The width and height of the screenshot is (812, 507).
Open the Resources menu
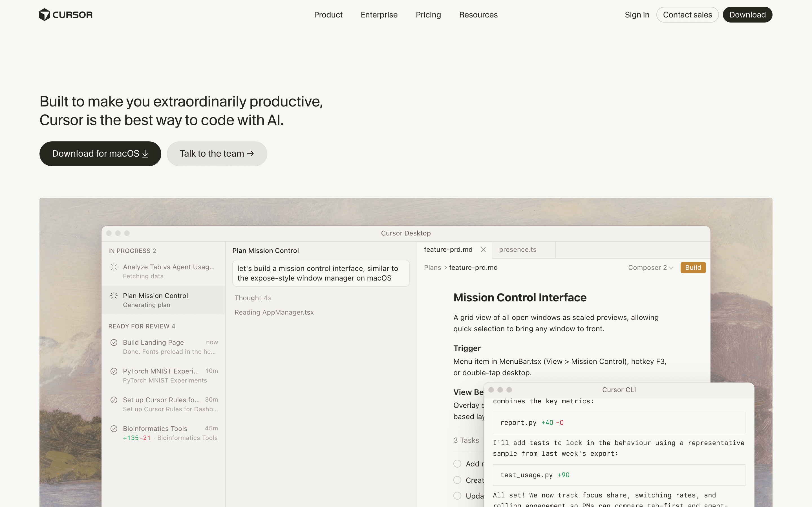pos(478,14)
